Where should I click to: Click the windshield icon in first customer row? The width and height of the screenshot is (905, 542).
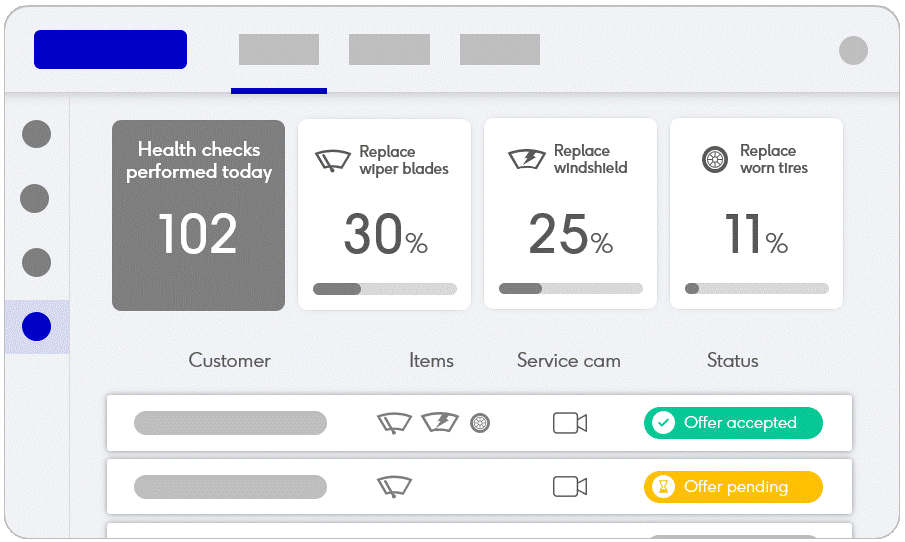pyautogui.click(x=440, y=423)
